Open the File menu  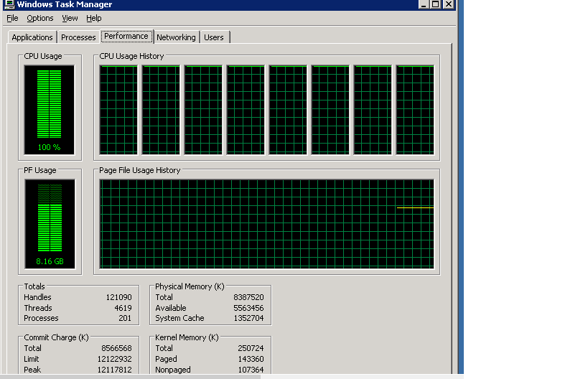click(12, 18)
